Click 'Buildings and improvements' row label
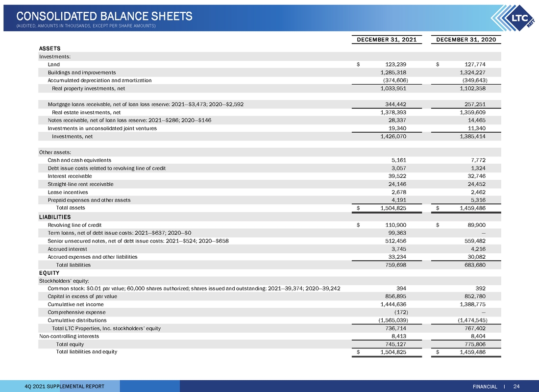The image size is (539, 392). point(82,73)
